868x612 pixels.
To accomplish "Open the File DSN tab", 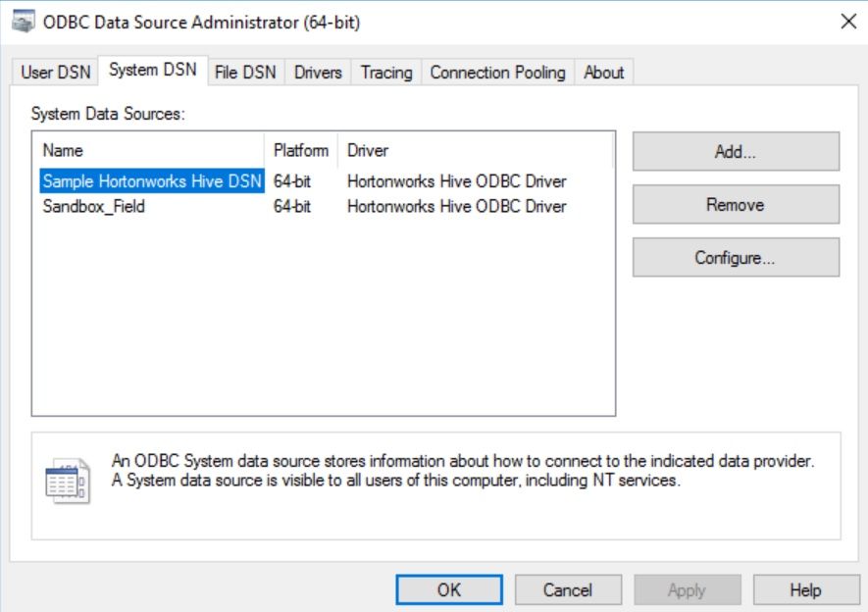I will click(x=245, y=73).
